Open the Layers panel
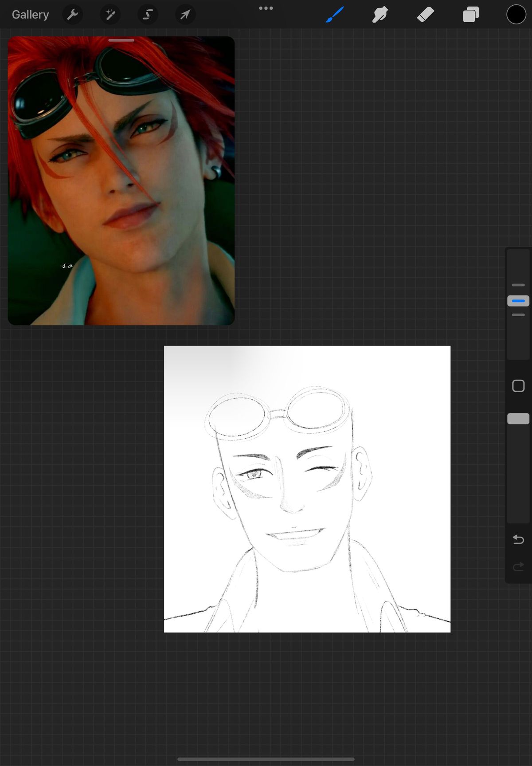 471,15
